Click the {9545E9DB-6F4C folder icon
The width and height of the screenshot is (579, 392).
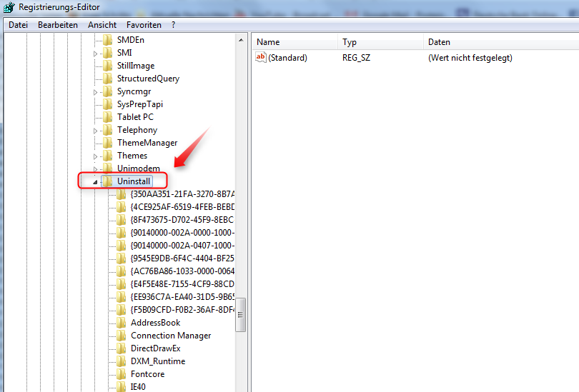(121, 258)
